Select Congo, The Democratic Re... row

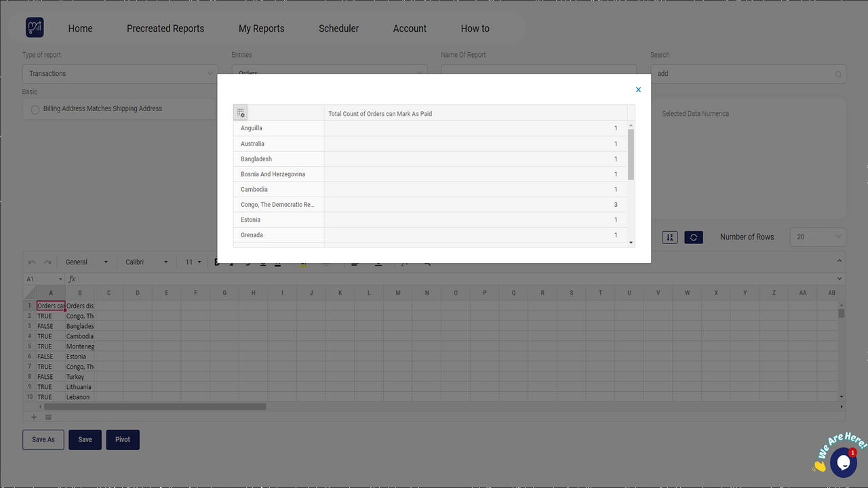[x=279, y=205]
